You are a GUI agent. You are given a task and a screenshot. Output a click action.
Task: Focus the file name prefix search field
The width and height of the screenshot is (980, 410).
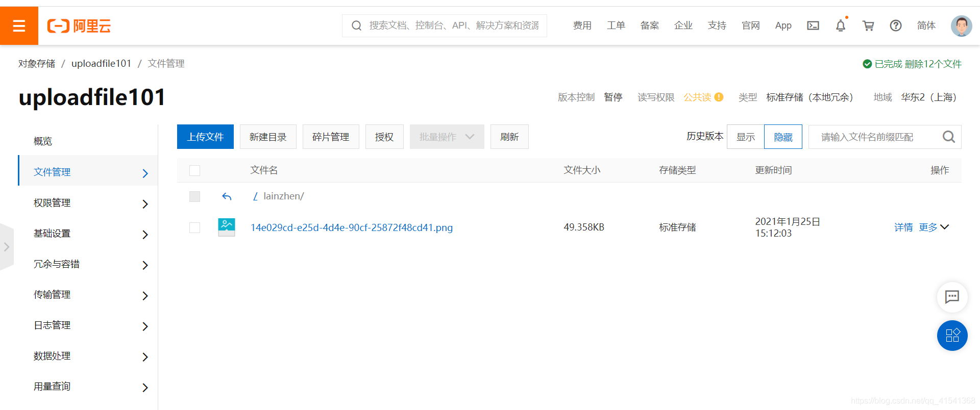(x=875, y=137)
